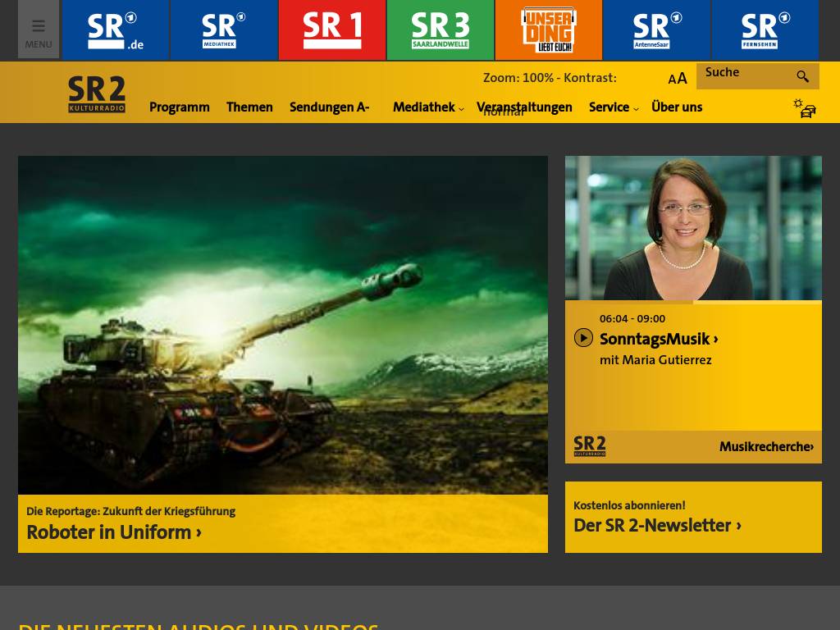
Task: Open Der SR 2-Newsletter link
Action: pos(657,525)
